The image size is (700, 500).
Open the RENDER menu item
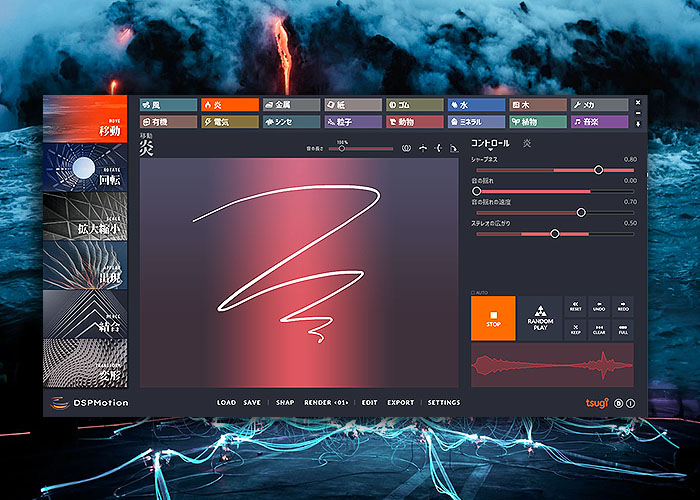pyautogui.click(x=326, y=403)
